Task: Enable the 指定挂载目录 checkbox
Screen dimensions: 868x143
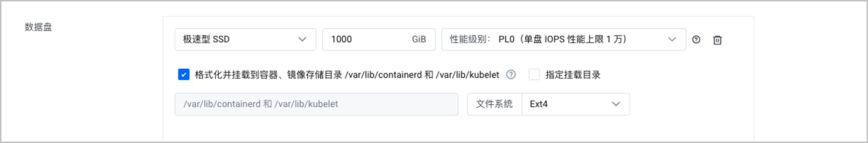Action: (x=534, y=75)
